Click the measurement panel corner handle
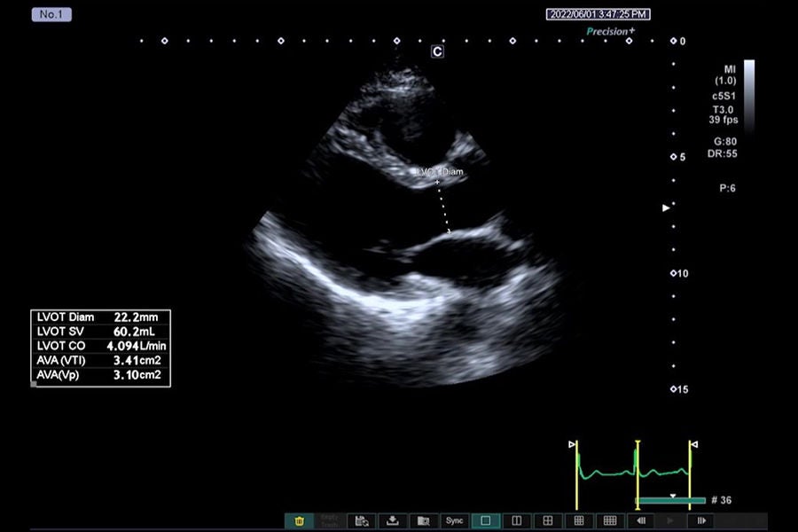 pyautogui.click(x=34, y=384)
